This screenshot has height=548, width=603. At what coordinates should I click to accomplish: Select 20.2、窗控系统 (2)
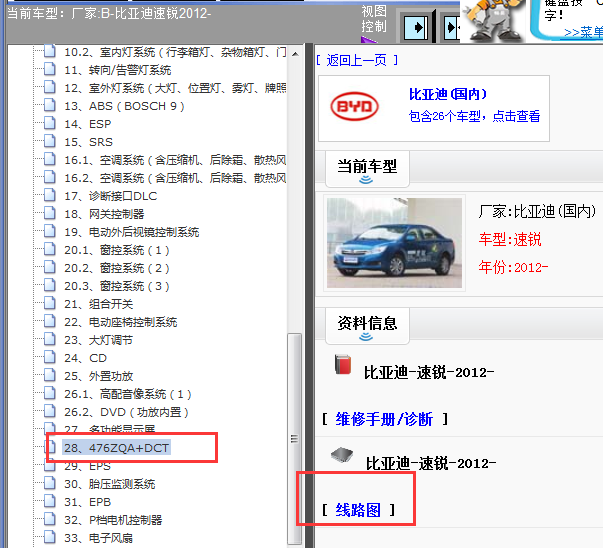click(x=117, y=268)
